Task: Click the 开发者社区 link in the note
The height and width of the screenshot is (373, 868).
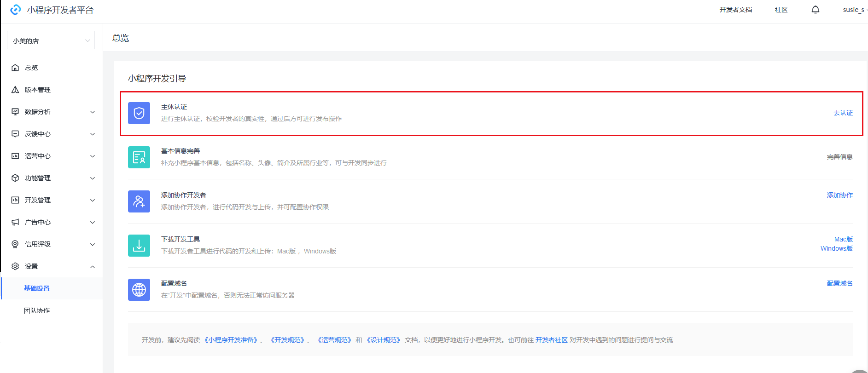Action: pyautogui.click(x=551, y=340)
